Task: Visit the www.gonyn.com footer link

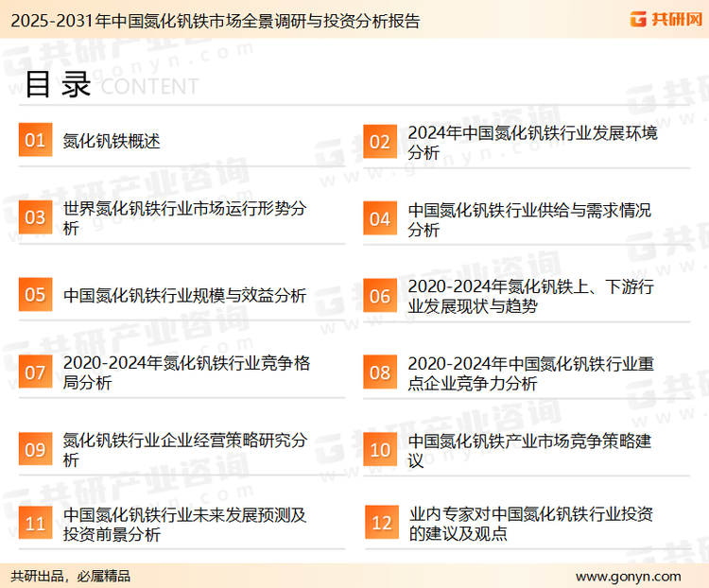Action: [x=628, y=576]
